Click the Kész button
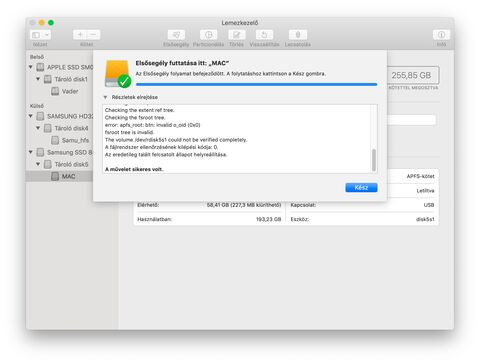 pos(361,188)
